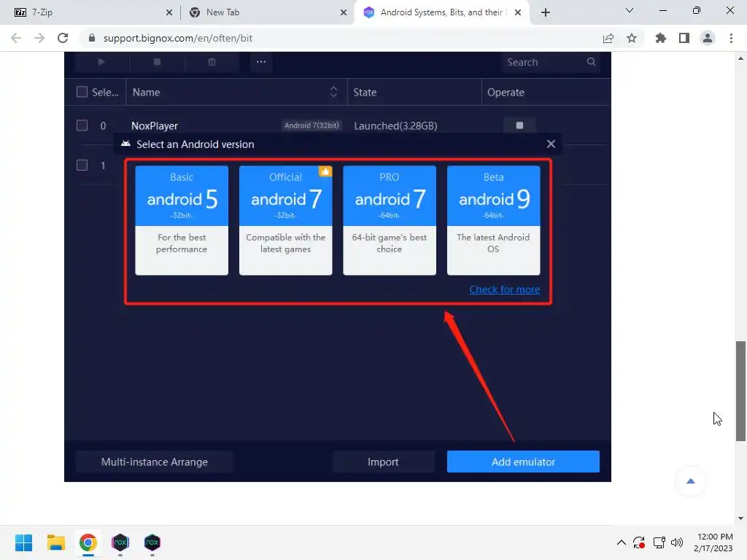Click the scrollbar down arrow
The image size is (747, 560).
click(740, 518)
